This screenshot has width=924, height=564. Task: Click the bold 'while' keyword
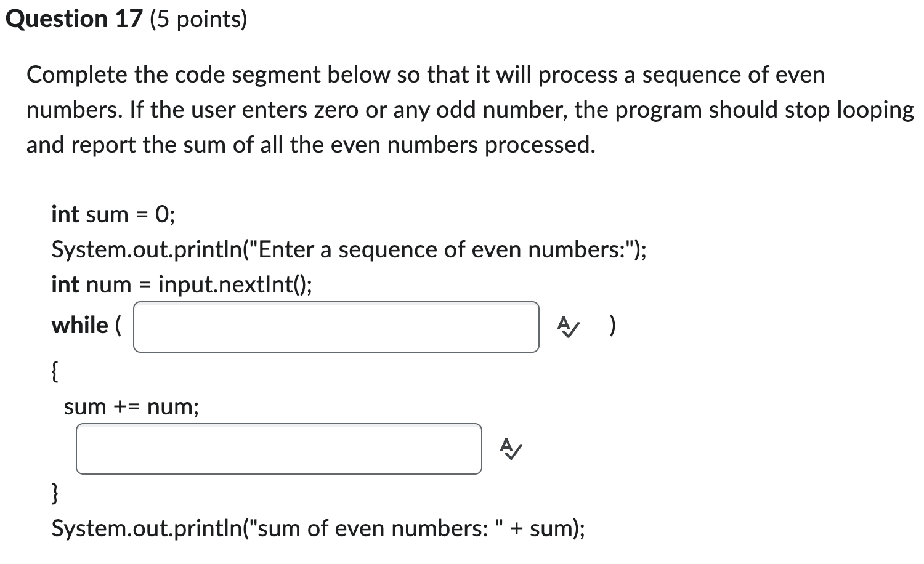coord(80,324)
